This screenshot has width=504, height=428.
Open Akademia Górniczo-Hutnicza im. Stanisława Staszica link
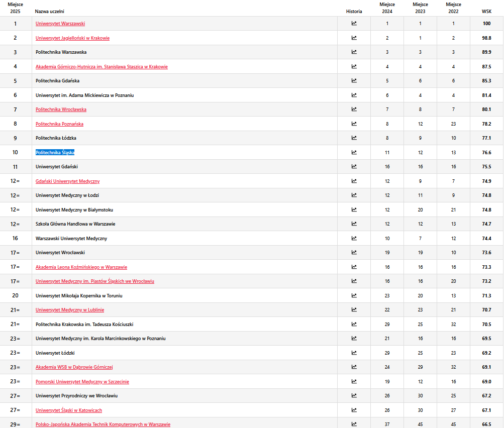point(102,66)
